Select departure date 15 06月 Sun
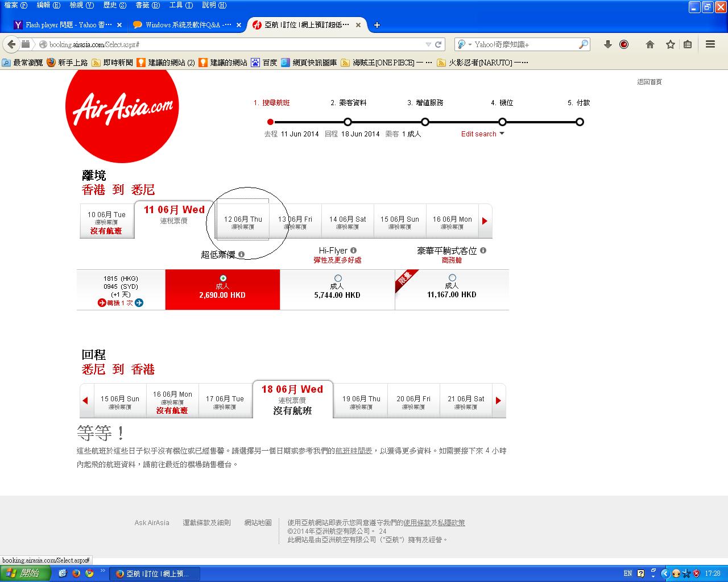Screen dimensions: 728x582 (x=400, y=222)
